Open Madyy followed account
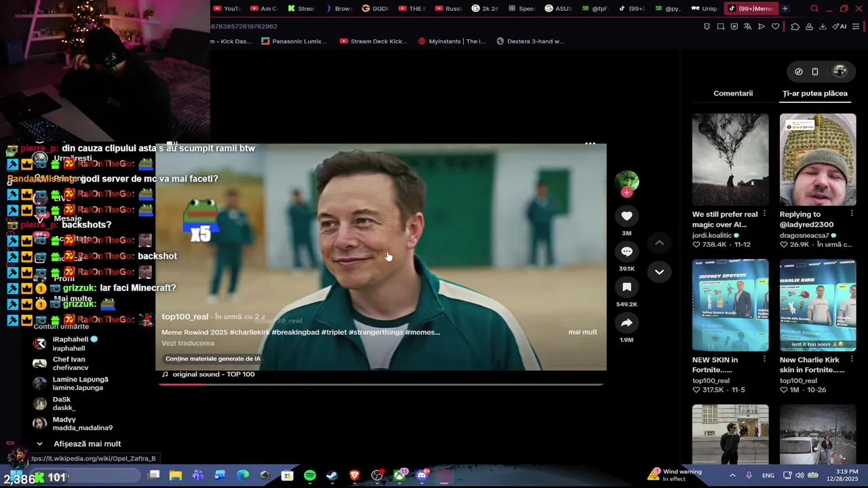868x488 pixels. click(73, 424)
